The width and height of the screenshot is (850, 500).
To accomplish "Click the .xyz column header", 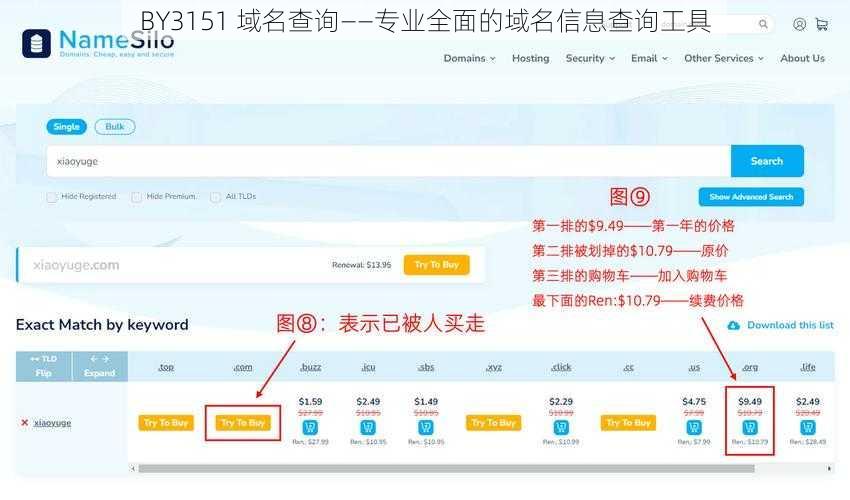I will point(493,367).
